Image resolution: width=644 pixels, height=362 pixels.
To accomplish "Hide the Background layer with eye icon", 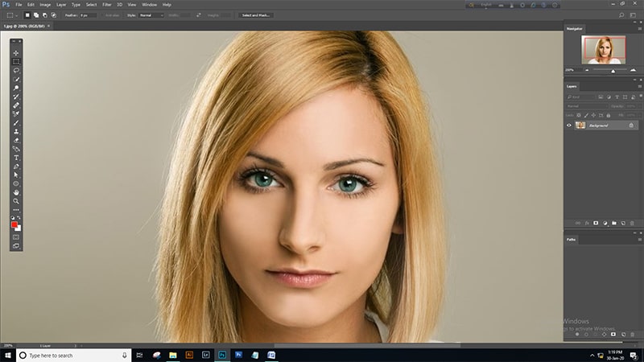I will point(569,125).
